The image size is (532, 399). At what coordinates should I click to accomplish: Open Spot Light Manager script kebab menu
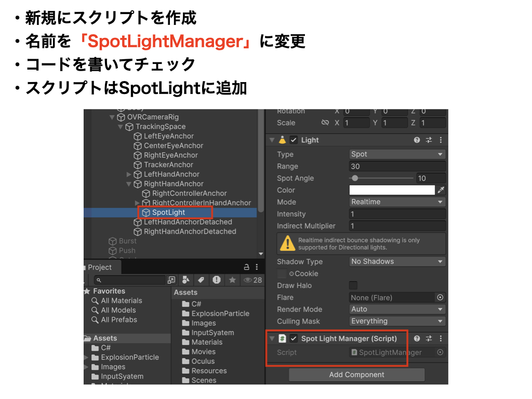click(441, 339)
